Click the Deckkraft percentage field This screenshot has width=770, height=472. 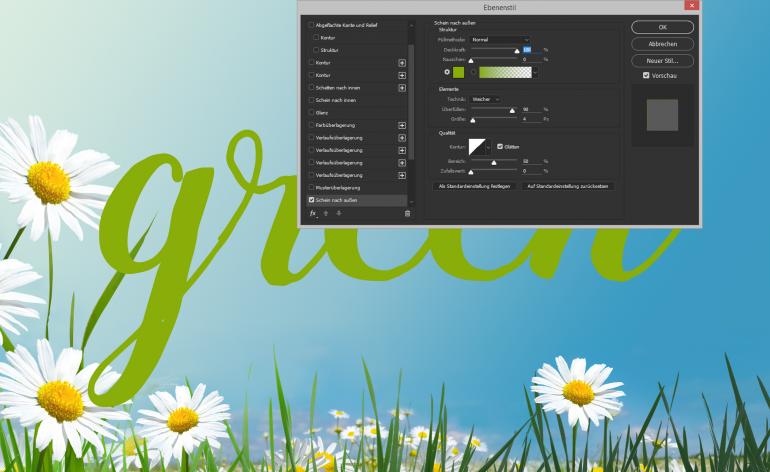click(531, 50)
